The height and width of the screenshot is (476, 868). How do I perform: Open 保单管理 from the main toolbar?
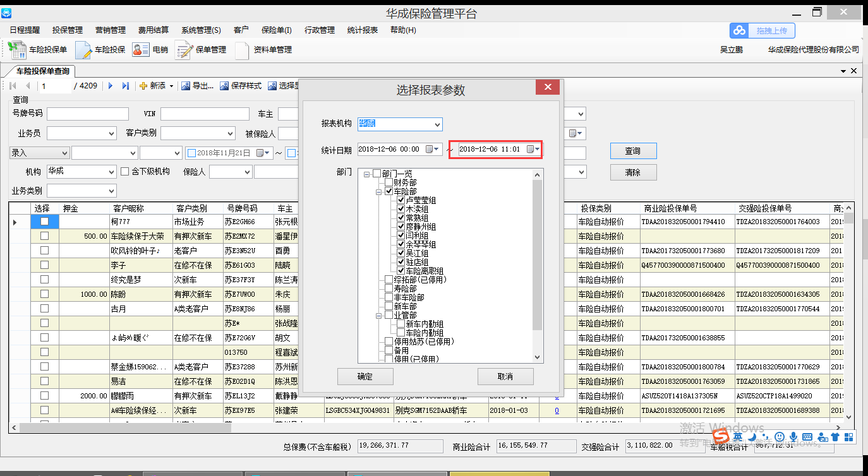point(201,50)
